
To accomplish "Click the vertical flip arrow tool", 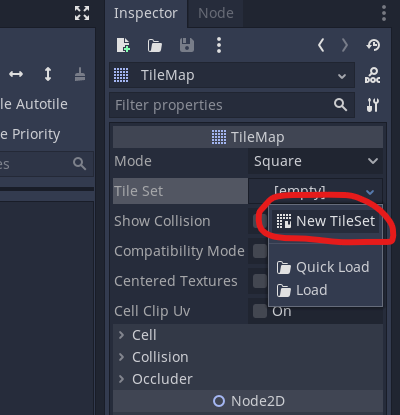I will [48, 74].
